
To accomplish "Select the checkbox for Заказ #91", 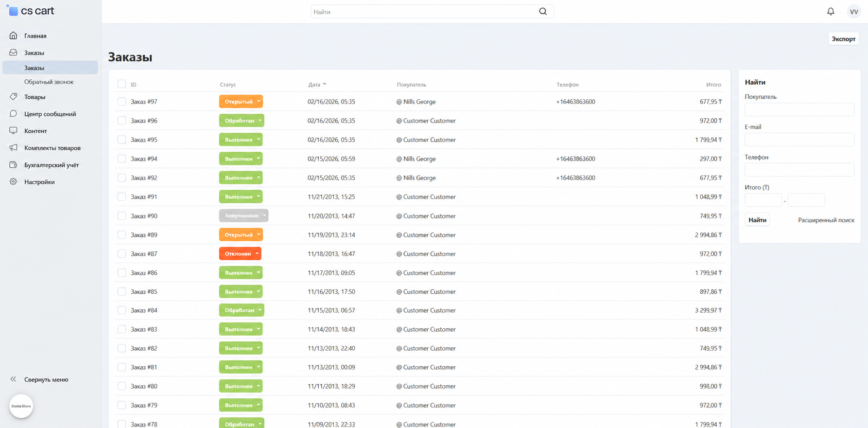I will (122, 196).
